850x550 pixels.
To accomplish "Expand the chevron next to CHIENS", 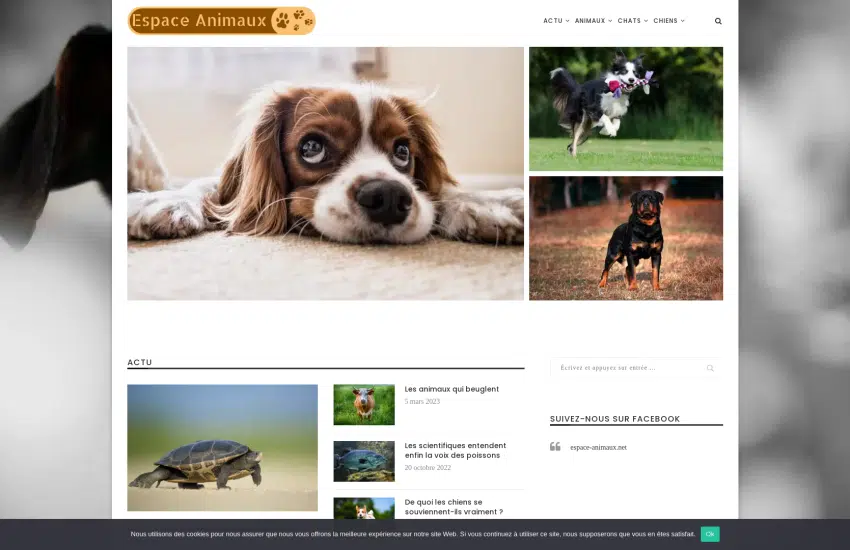I will tap(683, 21).
